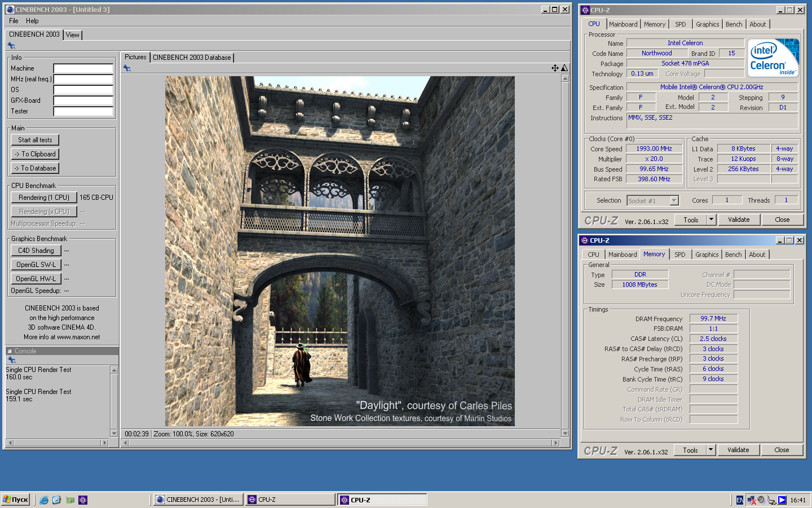Click the pin icon under CINEBENCH 2003 tab
Screen dimensions: 812x508
(x=11, y=46)
